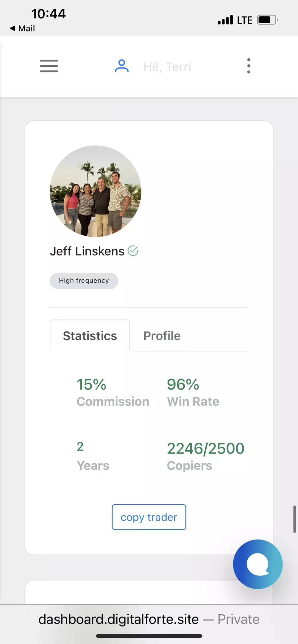Click the 15% Commission figure
298x644 pixels.
click(x=113, y=392)
